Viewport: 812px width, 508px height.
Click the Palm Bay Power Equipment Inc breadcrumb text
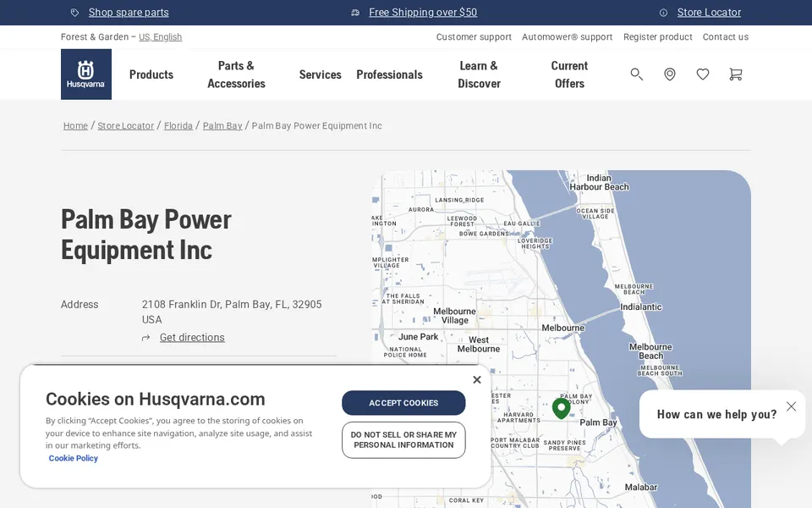317,125
